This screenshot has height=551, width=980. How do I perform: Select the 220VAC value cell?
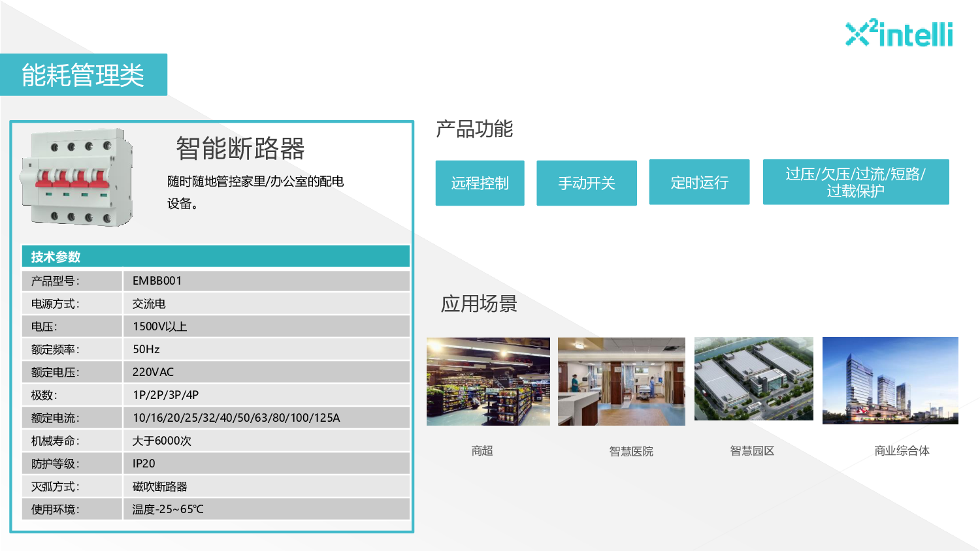point(267,372)
